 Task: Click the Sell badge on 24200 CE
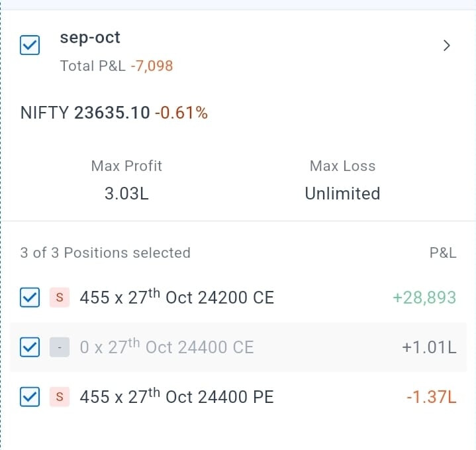tap(60, 297)
